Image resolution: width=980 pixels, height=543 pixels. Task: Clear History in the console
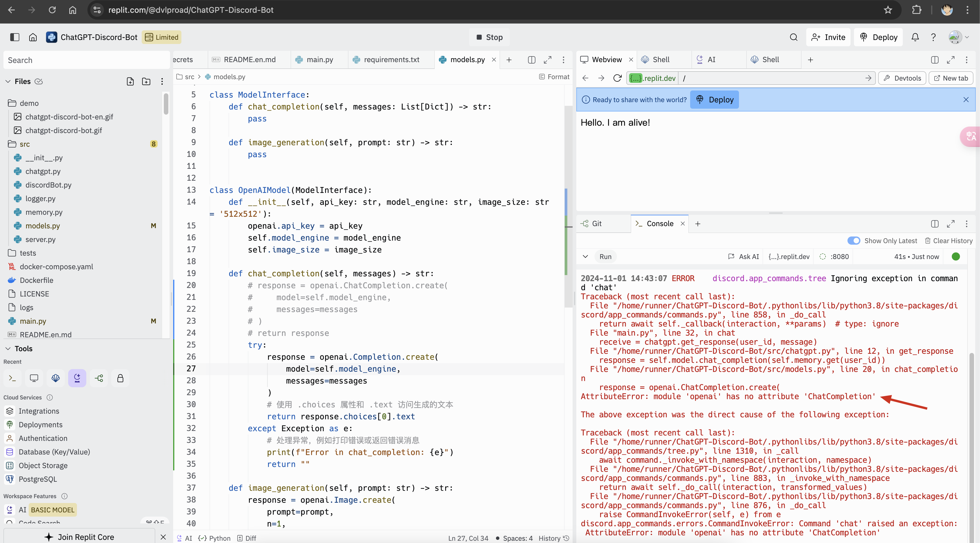pyautogui.click(x=948, y=241)
